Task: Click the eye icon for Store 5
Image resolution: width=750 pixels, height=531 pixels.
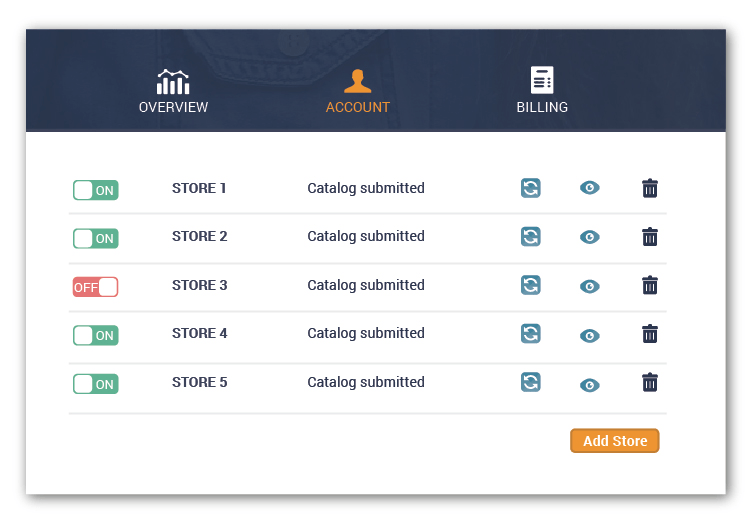Action: point(590,385)
